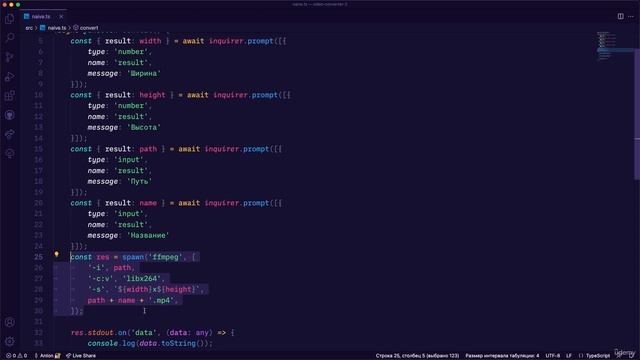Open the Extensions view
Screen dimensions: 640x360
point(9,96)
